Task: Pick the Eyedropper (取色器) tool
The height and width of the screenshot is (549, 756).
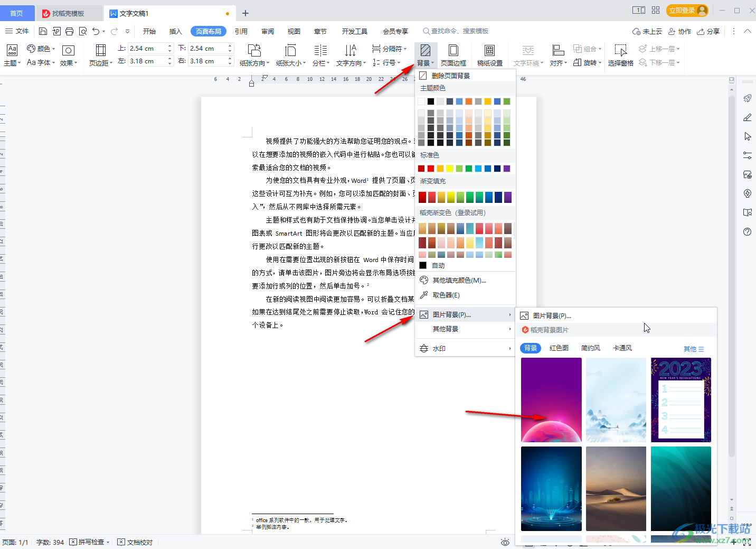Action: [x=465, y=295]
